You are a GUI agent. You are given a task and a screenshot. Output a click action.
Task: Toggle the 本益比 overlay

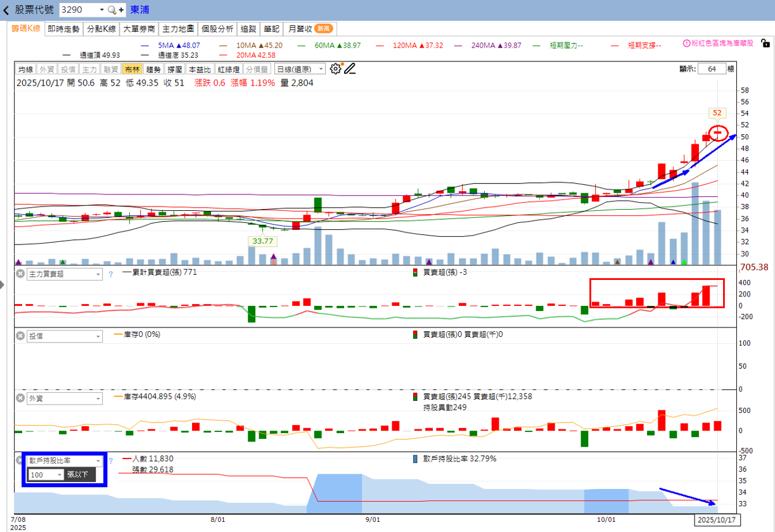click(x=200, y=69)
